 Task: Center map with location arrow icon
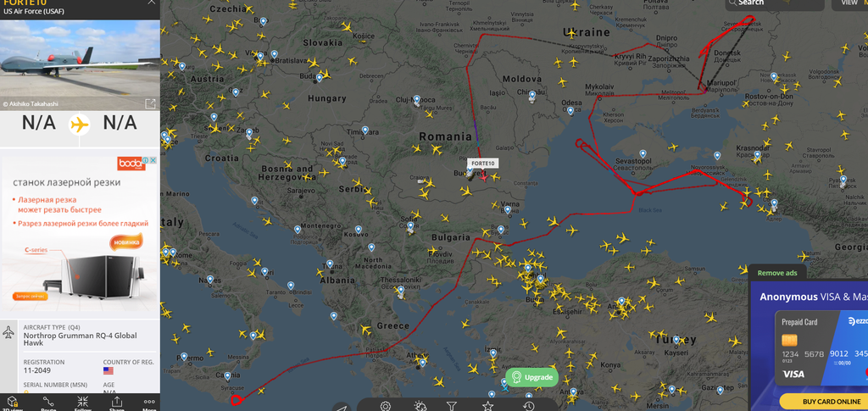click(x=342, y=408)
